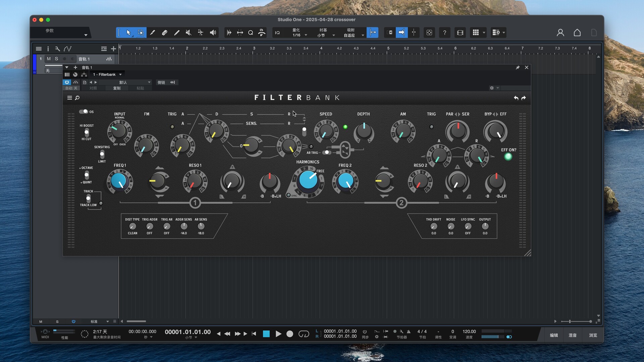This screenshot has height=362, width=644.
Task: Open the video player film icon
Action: point(460,33)
